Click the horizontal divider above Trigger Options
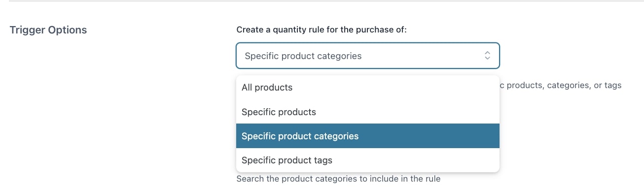 click(322, 1)
